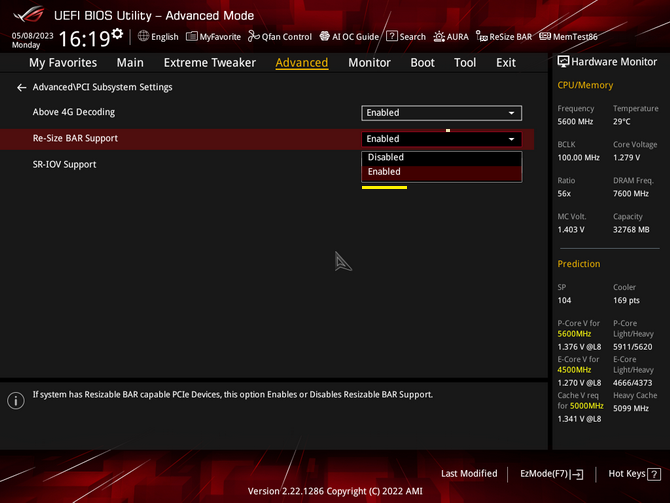Image resolution: width=670 pixels, height=503 pixels.
Task: Click the 1.403 V MC voltage value
Action: tap(571, 230)
